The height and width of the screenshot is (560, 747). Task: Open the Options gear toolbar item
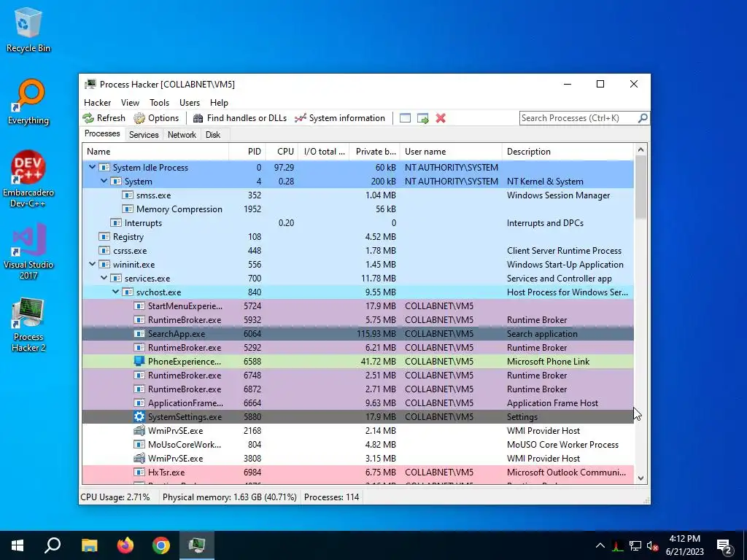[x=156, y=118]
